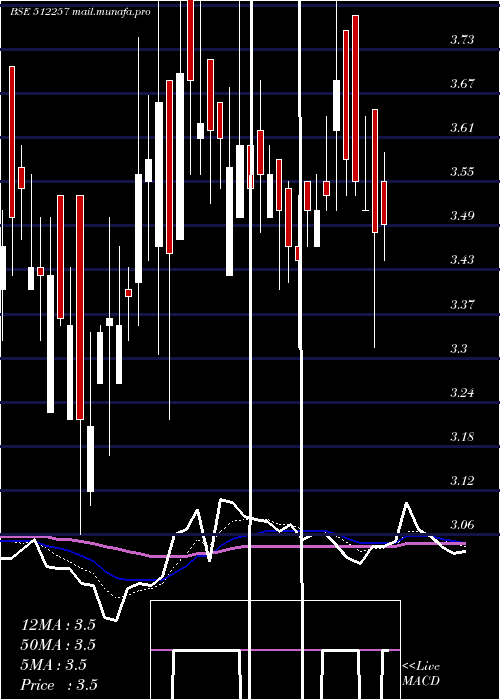Click the 3.49 price level label

click(462, 216)
